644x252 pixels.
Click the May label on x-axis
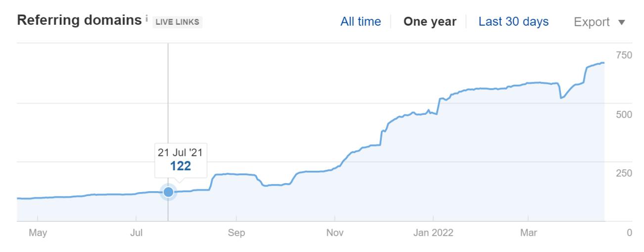(38, 233)
